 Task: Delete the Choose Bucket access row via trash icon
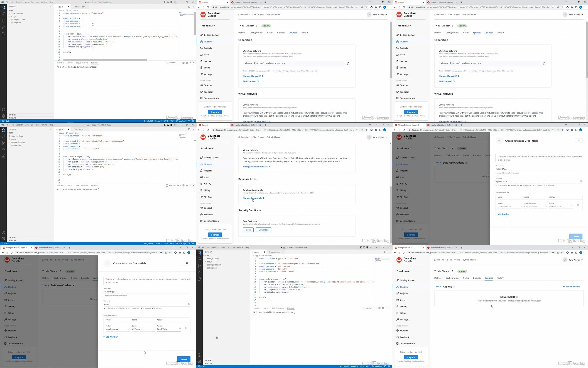pos(578,205)
